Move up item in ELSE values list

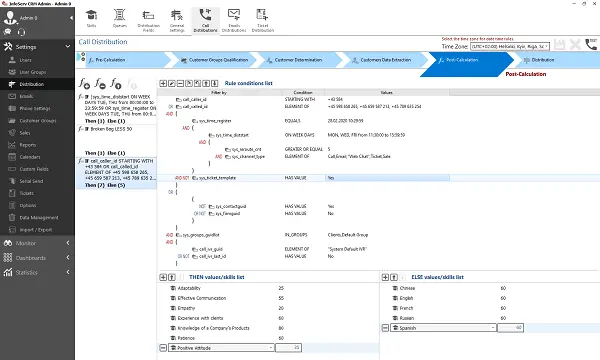tap(394, 277)
